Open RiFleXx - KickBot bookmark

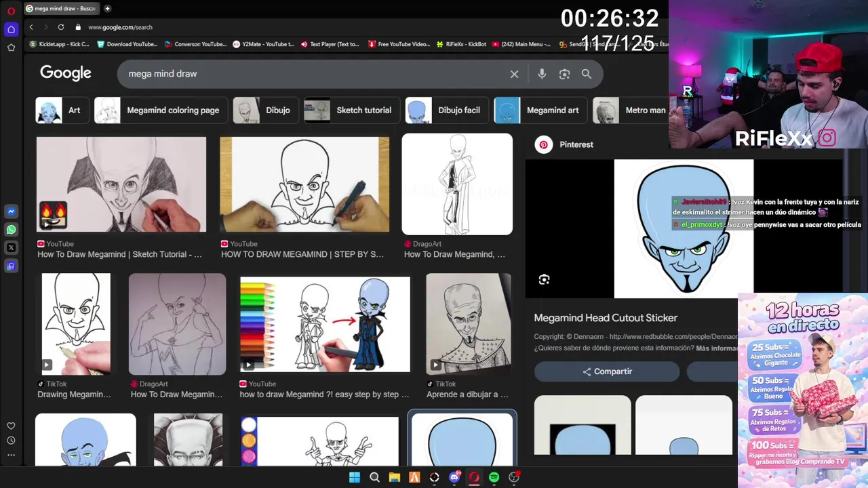click(x=461, y=44)
